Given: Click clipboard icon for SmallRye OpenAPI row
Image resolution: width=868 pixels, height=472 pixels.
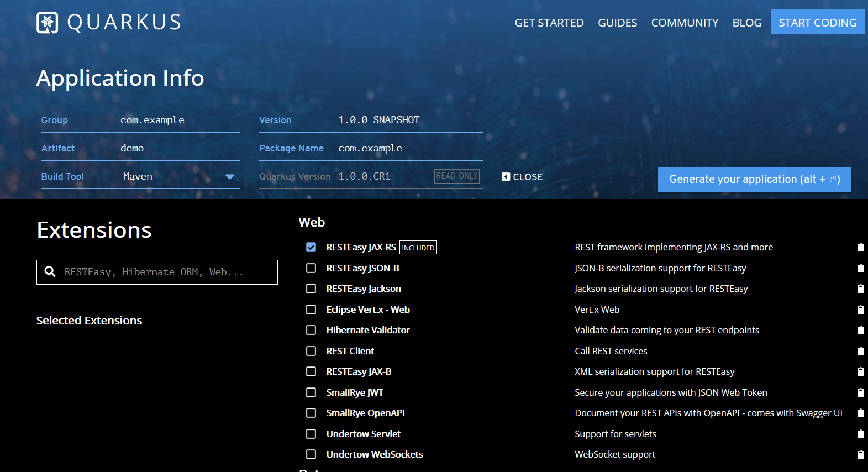Looking at the screenshot, I should pyautogui.click(x=860, y=413).
